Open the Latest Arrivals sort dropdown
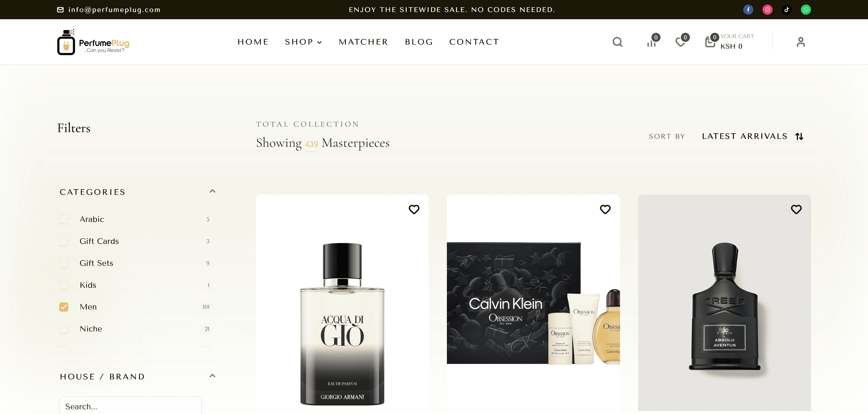The width and height of the screenshot is (868, 414). [x=753, y=136]
